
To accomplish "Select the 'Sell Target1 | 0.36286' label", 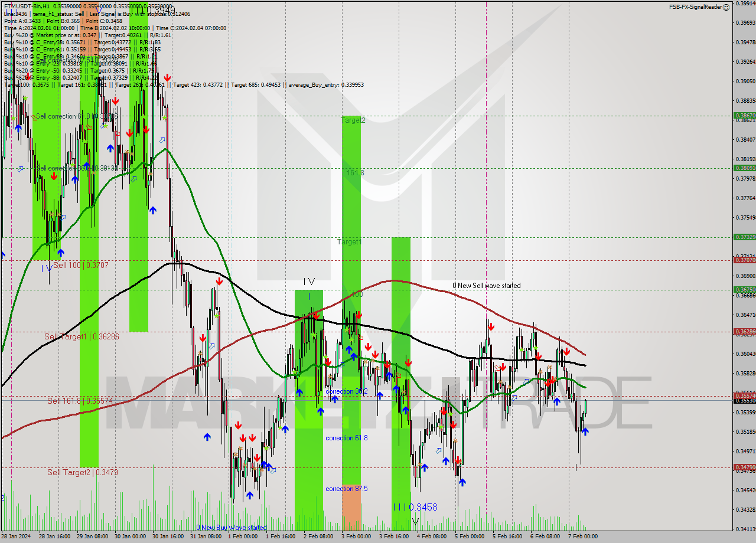I will pyautogui.click(x=82, y=336).
